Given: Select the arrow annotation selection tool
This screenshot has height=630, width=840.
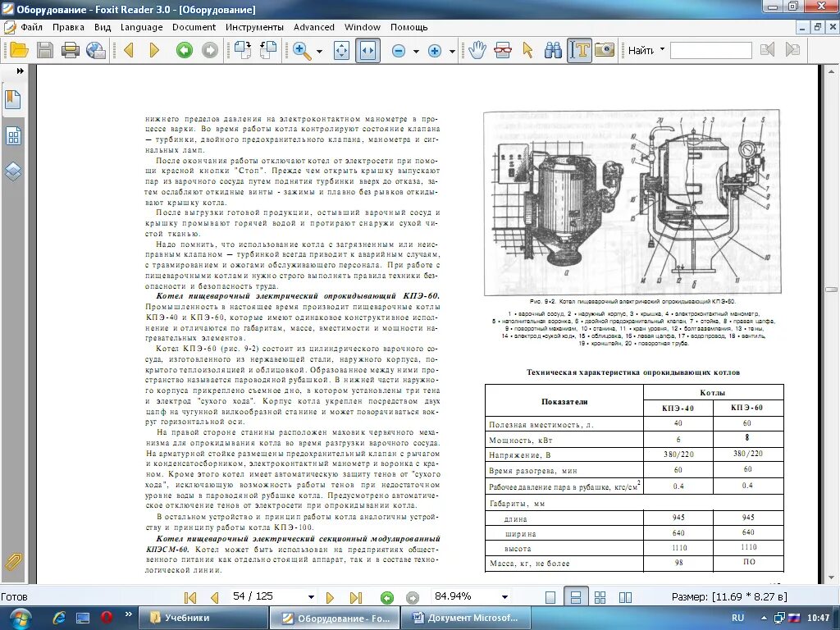Looking at the screenshot, I should [x=527, y=50].
